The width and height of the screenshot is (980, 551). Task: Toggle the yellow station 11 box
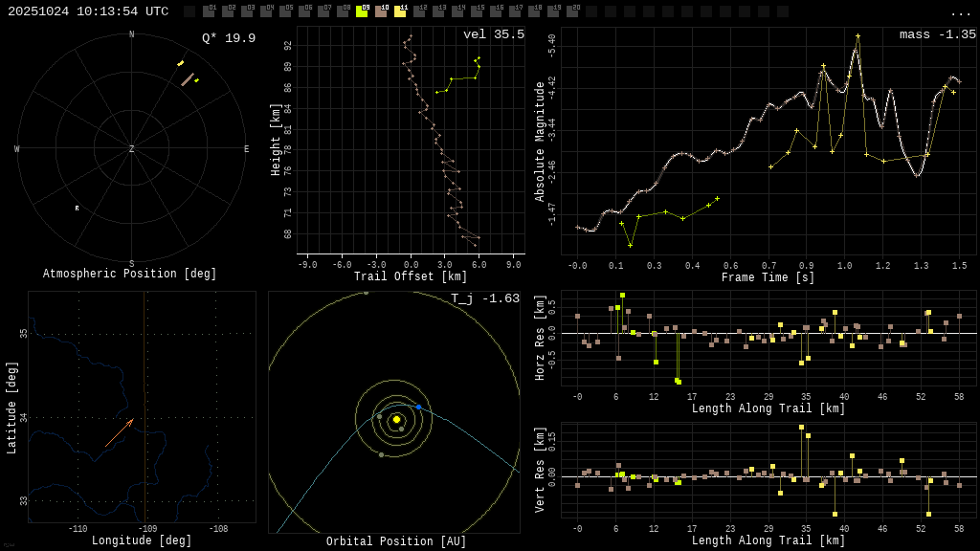(400, 11)
